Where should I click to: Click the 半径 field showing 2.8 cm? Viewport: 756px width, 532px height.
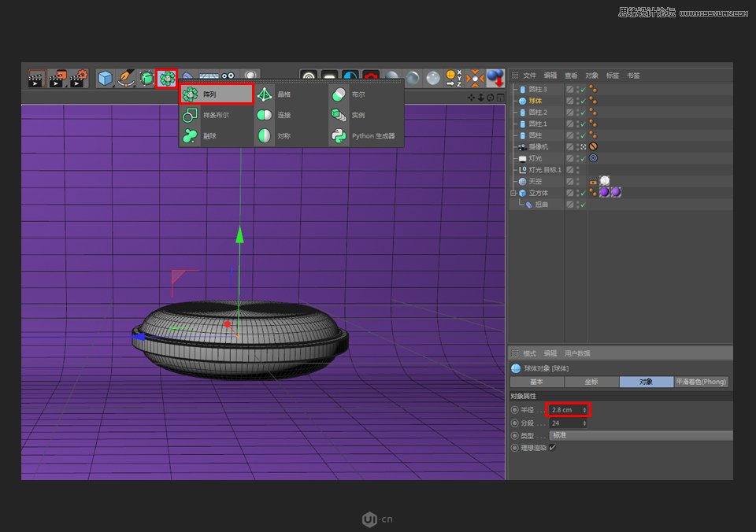564,409
